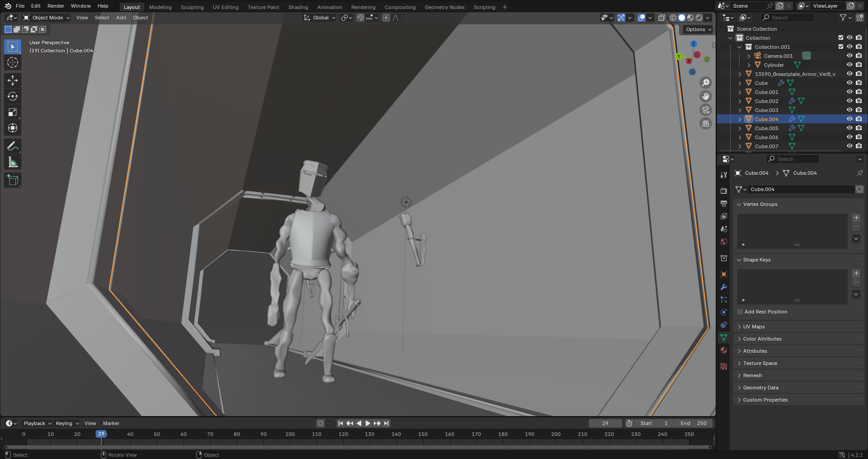Play the animation forward
This screenshot has height=459, width=868.
[x=368, y=423]
